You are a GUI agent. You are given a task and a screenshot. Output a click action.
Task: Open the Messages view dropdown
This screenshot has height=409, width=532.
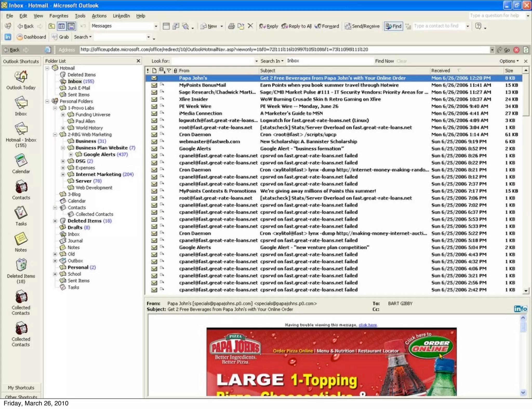(156, 26)
